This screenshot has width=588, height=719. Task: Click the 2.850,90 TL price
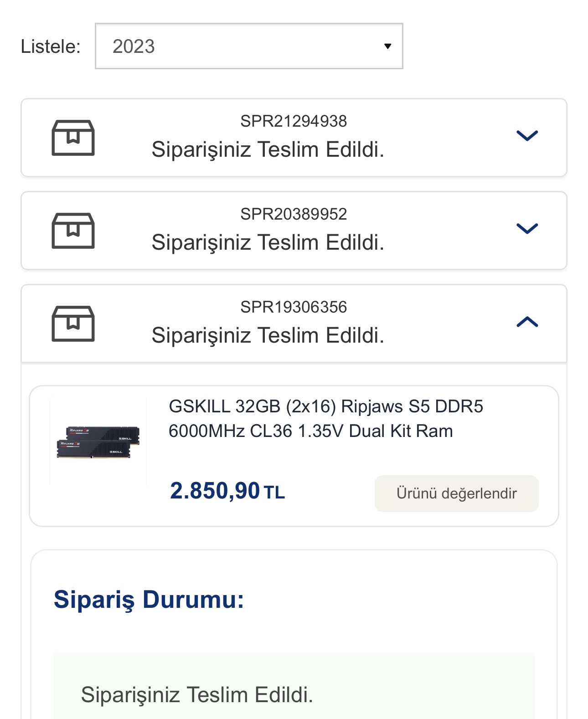coord(227,491)
